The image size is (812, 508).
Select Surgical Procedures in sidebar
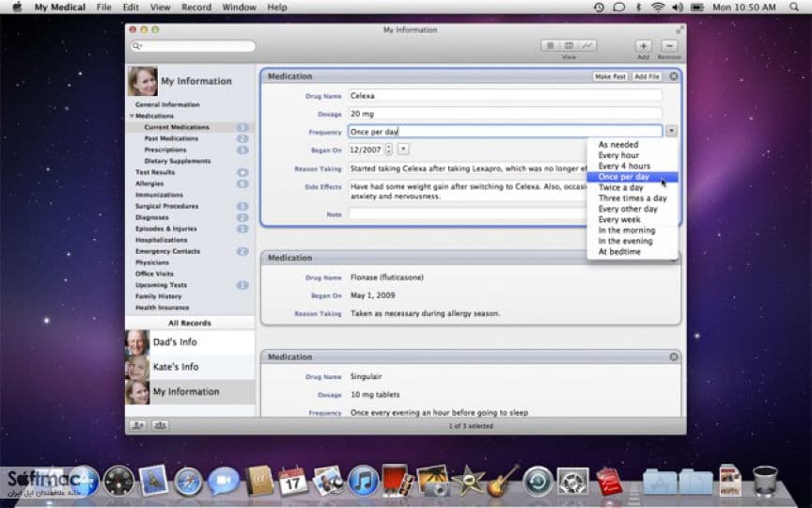pyautogui.click(x=166, y=206)
